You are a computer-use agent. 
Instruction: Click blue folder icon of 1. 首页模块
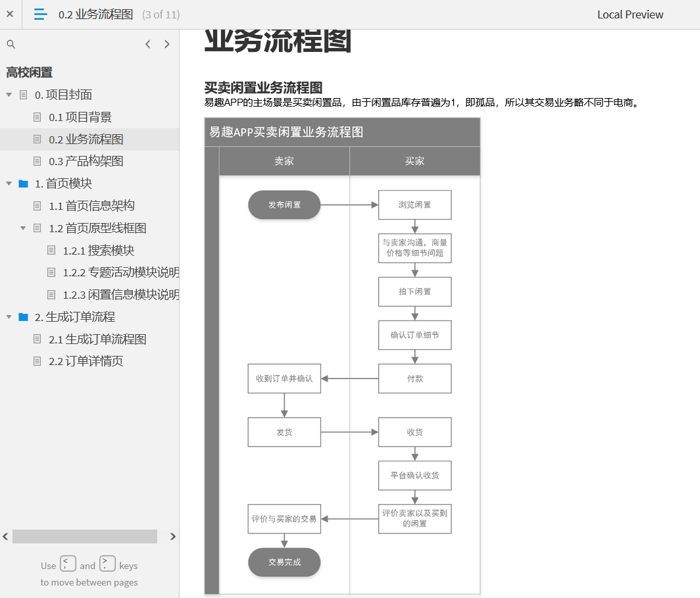point(23,184)
